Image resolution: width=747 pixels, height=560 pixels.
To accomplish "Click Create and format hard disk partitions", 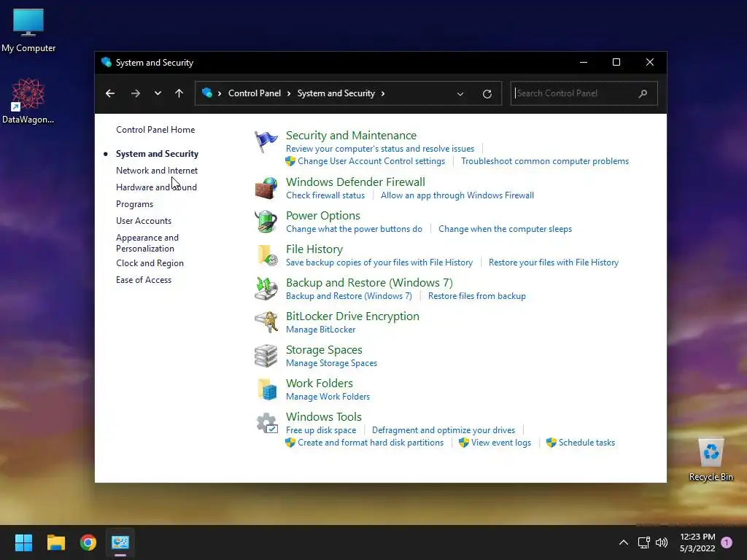I will click(371, 443).
